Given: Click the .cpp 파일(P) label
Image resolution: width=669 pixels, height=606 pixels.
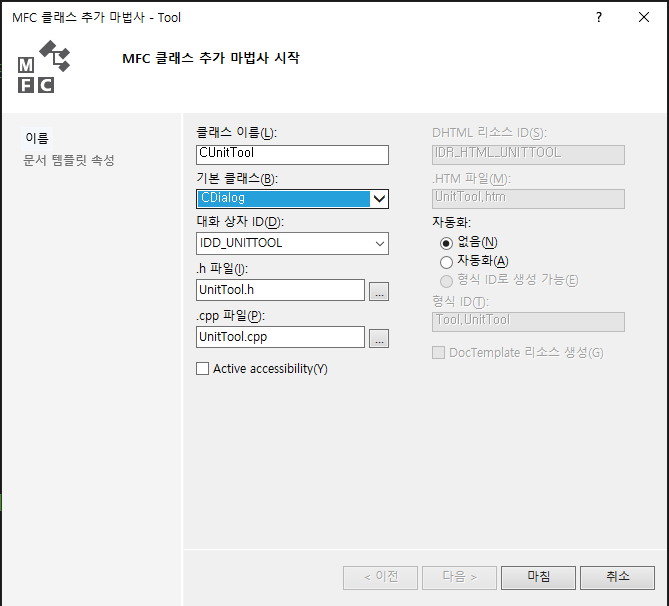Looking at the screenshot, I should point(230,316).
